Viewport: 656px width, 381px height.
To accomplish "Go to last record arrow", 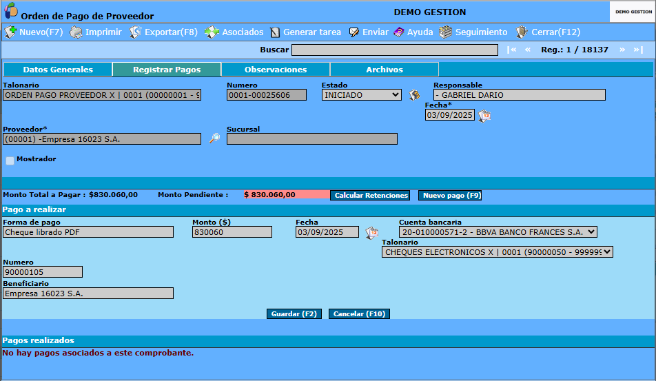I will pyautogui.click(x=638, y=50).
